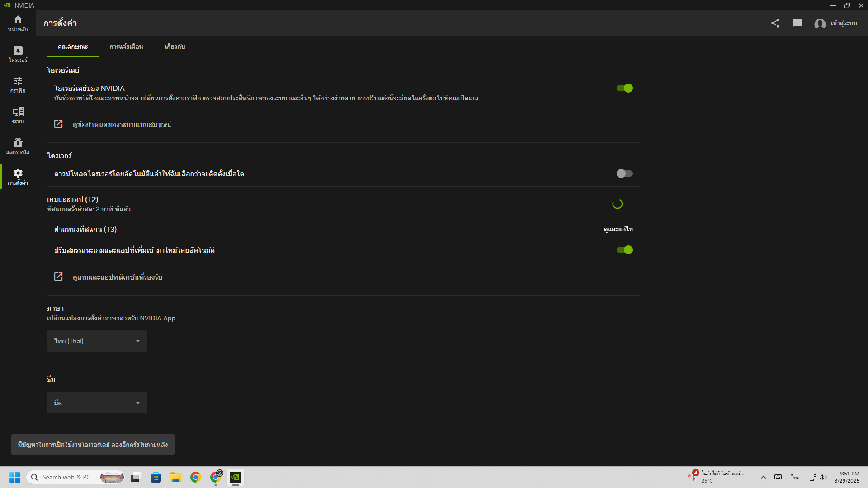Viewport: 868px width, 488px height.
Task: Open the feedback exclamation icon
Action: click(x=797, y=23)
